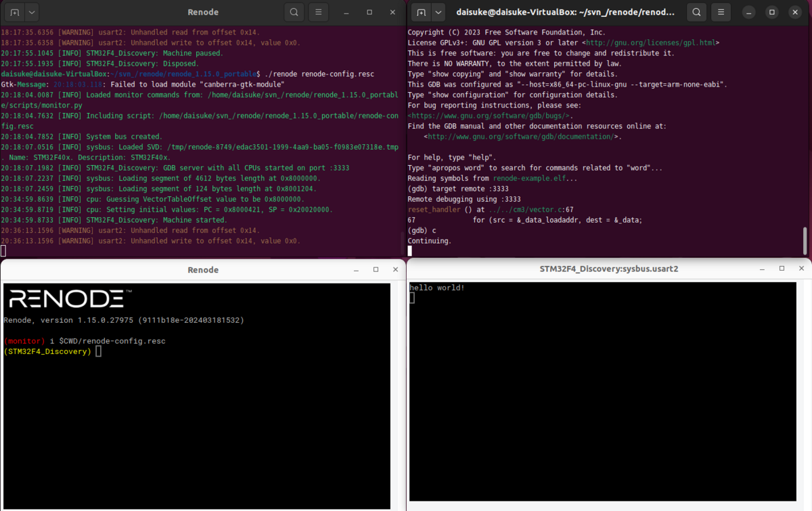812x511 pixels.
Task: Click the (STM32F4_Discovery) monitor prompt
Action: (47, 351)
